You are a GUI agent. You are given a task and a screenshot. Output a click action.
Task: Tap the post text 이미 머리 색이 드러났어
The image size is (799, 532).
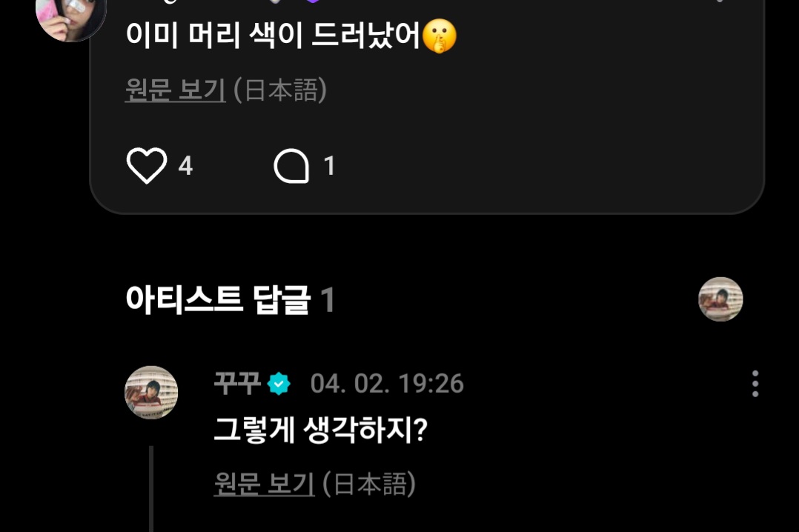click(273, 36)
